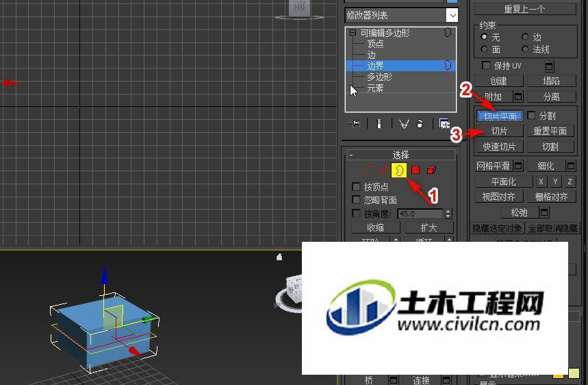The height and width of the screenshot is (385, 588).
Task: Open Configure Modifier Sets icon
Action: pos(444,123)
